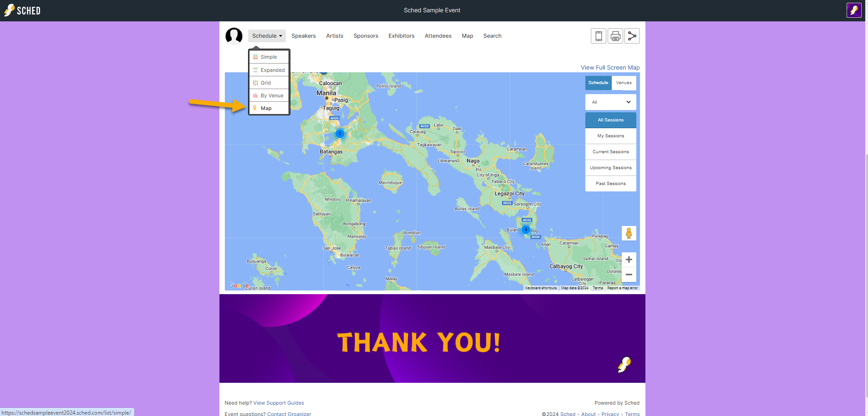Screen dimensions: 868x416
Task: Click Contact Organizer link
Action: point(289,414)
